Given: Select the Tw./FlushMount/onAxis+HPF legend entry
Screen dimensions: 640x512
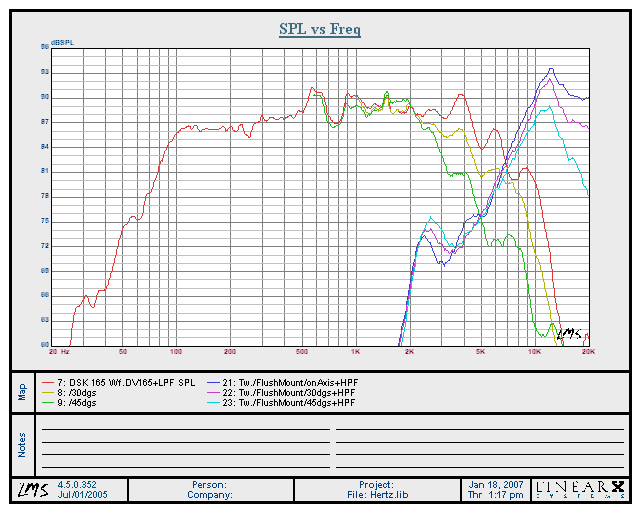Looking at the screenshot, I should click(x=292, y=383).
